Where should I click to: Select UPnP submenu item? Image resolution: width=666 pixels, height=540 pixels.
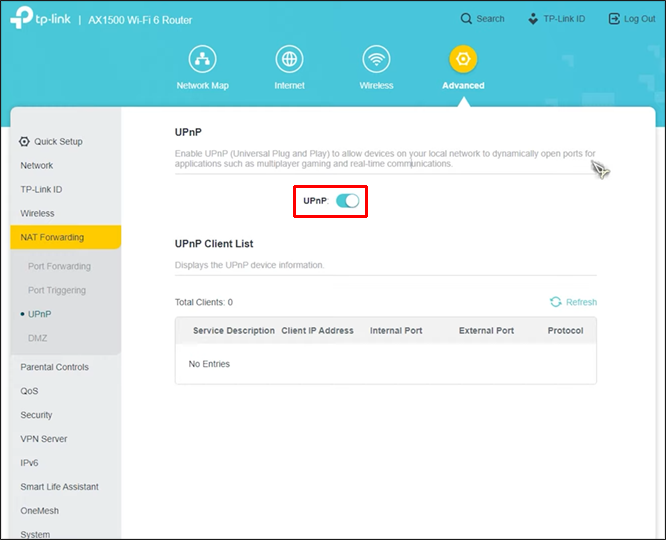tap(40, 314)
